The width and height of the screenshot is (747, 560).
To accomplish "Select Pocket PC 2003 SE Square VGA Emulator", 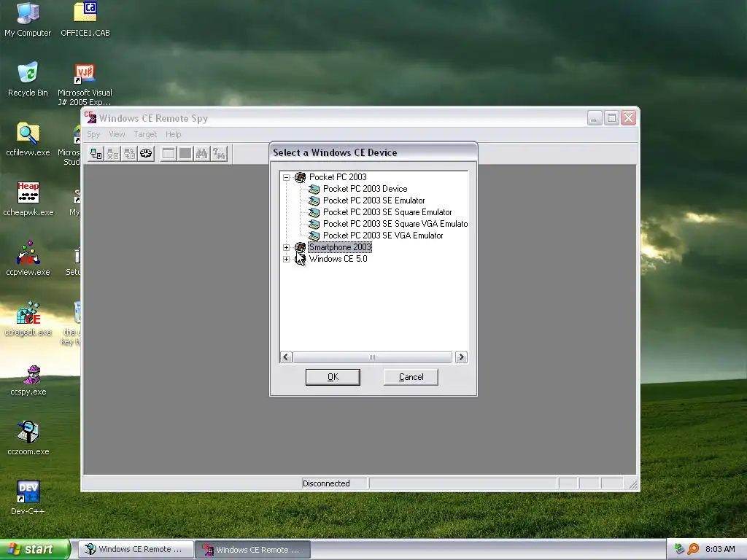I will tap(395, 224).
